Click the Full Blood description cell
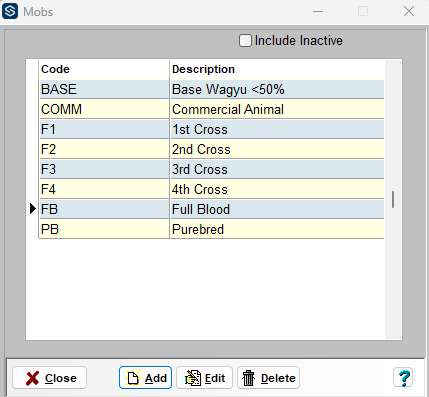 (x=277, y=209)
